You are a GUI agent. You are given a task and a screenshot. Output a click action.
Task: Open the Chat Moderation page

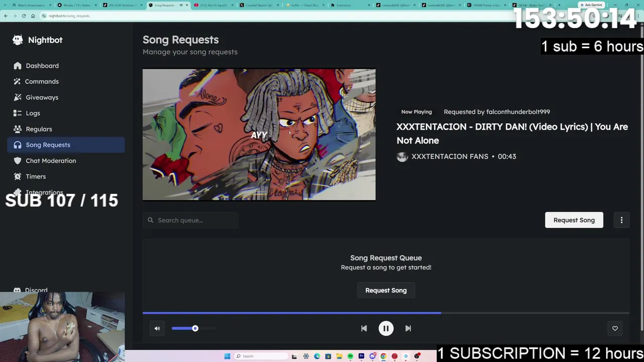point(66,160)
